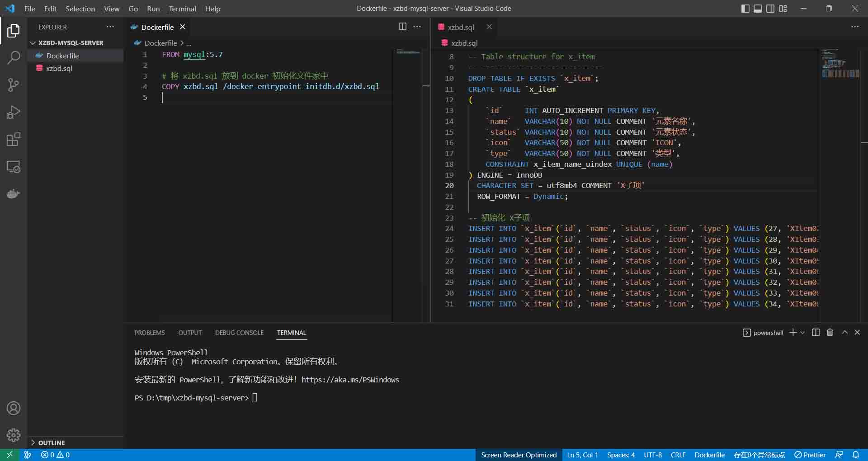
Task: Open the Run and Debug view
Action: pos(14,112)
